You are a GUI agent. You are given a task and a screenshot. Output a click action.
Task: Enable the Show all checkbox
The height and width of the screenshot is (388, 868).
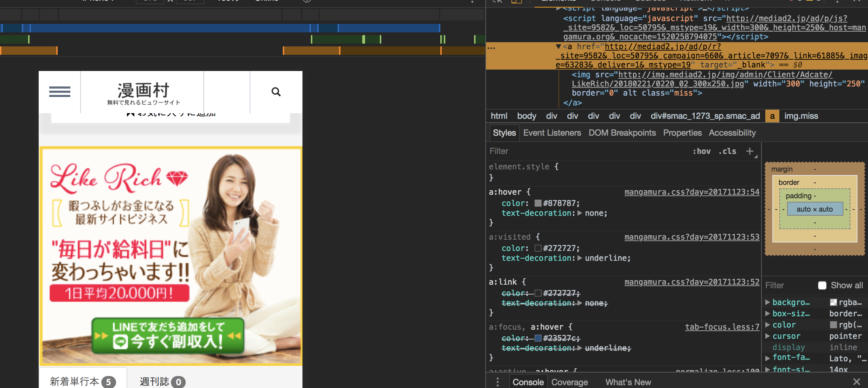coord(822,285)
